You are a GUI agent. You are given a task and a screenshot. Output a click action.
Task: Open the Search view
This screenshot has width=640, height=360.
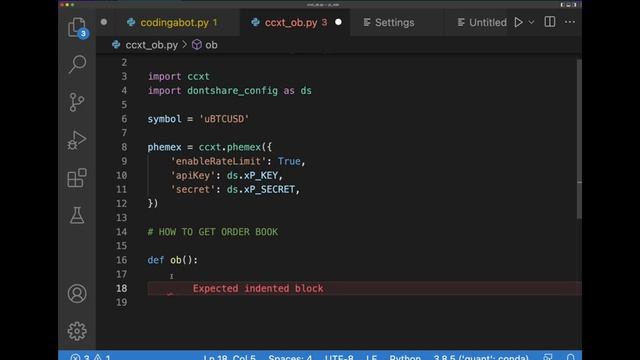click(x=77, y=64)
